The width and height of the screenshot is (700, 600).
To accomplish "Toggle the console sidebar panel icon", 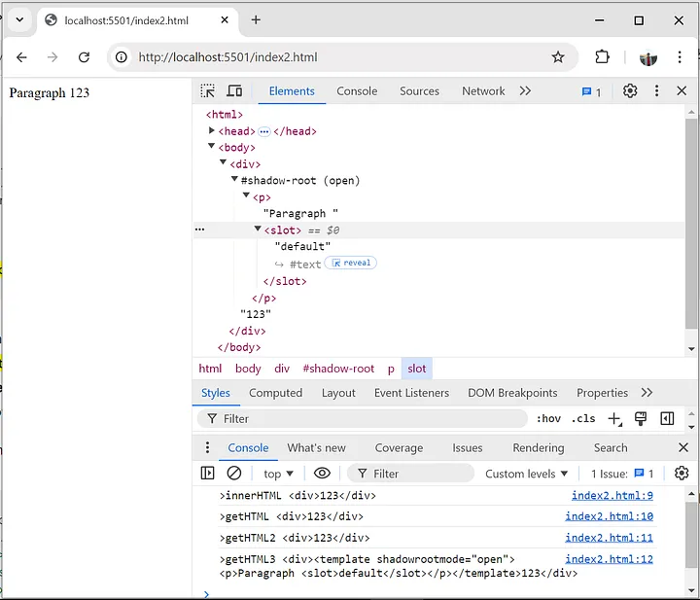I will click(x=208, y=474).
